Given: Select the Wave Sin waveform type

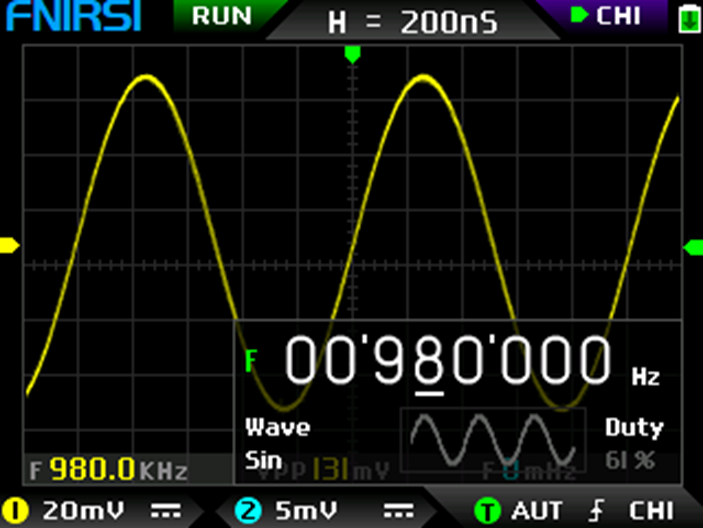Looking at the screenshot, I should click(277, 444).
